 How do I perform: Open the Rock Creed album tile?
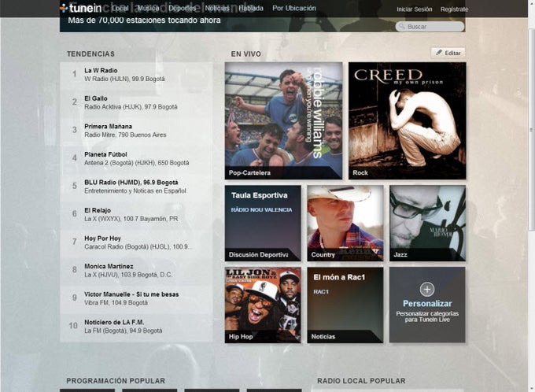click(407, 120)
